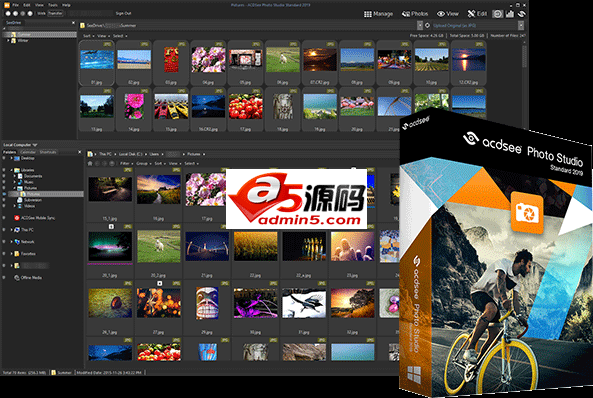This screenshot has width=593, height=398.
Task: Open the File menu
Action: 16,5
